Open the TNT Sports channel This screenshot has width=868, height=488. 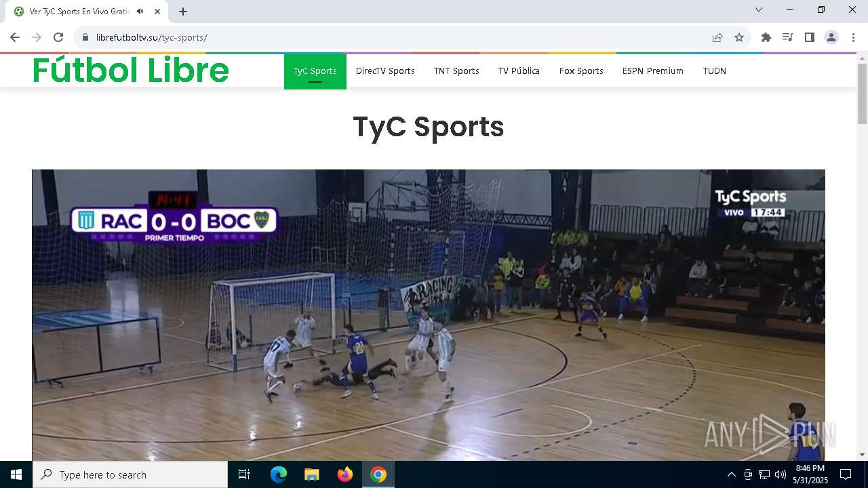456,70
